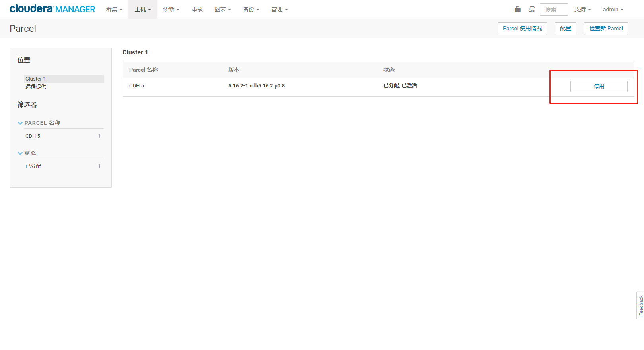The height and width of the screenshot is (350, 644).
Task: Open the admin user menu
Action: [x=613, y=9]
